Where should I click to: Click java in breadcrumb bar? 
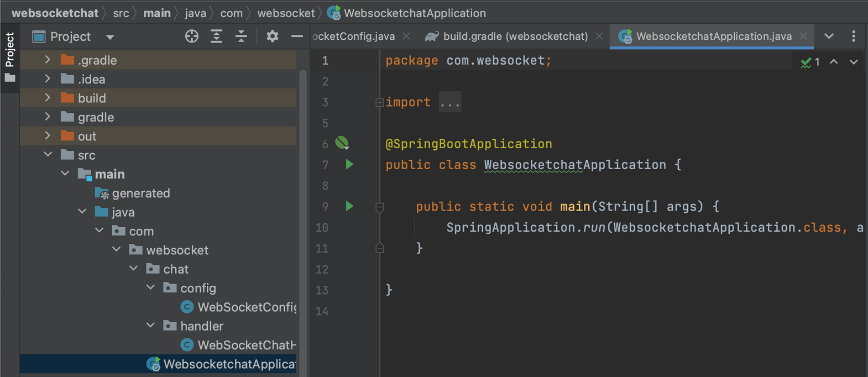tap(196, 13)
